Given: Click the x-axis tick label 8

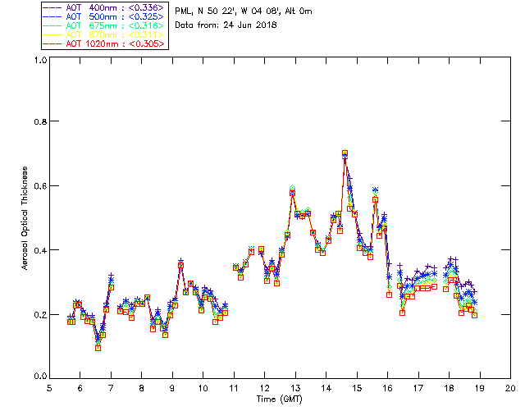Looking at the screenshot, I should click(142, 388).
